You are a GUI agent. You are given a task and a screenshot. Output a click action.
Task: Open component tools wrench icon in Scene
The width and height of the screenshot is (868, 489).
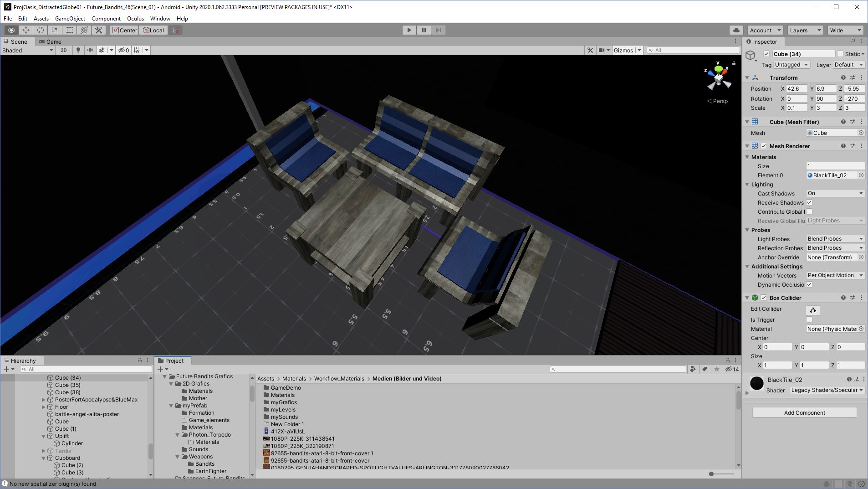(x=590, y=50)
